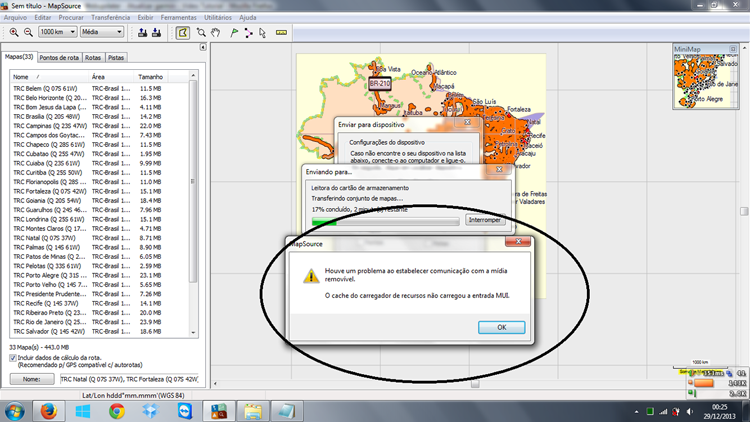This screenshot has width=750, height=422.
Task: Select TRC Porto Alegre map row
Action: coord(100,276)
